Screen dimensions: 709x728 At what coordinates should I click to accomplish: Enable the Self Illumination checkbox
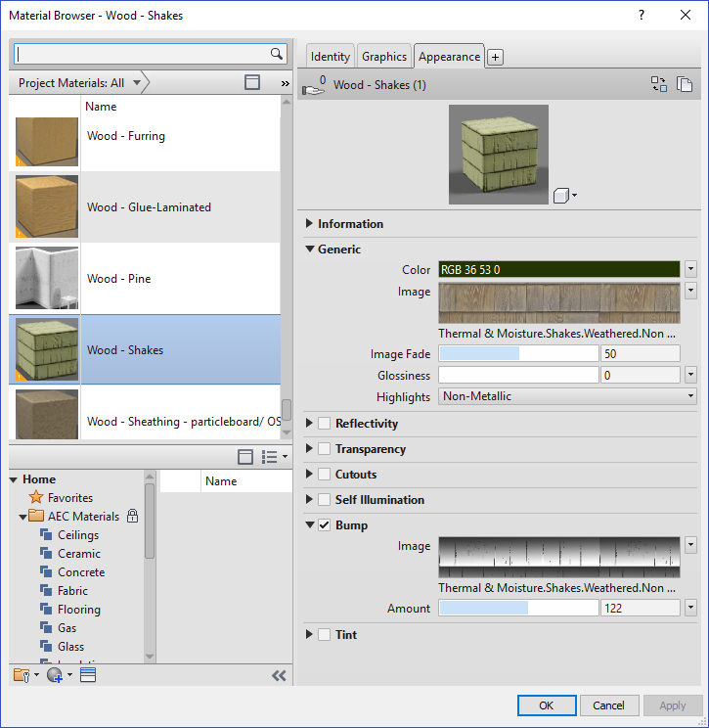(x=325, y=500)
